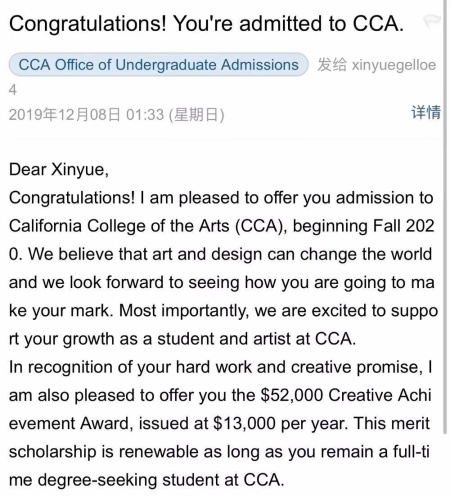Click the vertical scrollbar on the right edge

pos(445,217)
